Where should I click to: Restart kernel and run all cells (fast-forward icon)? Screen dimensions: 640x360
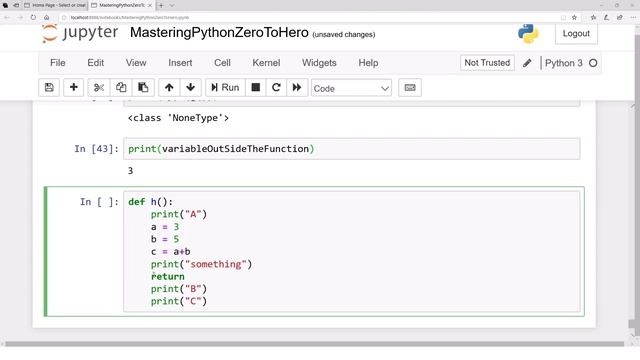[297, 88]
